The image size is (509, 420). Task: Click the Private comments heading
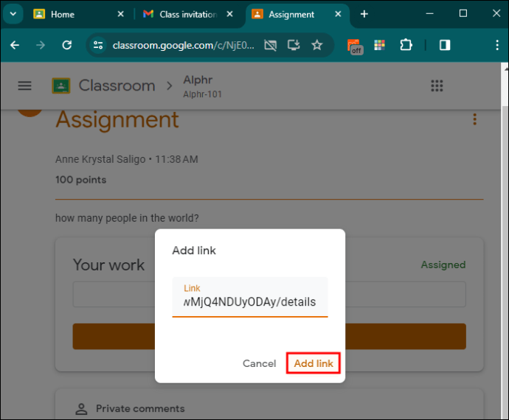pyautogui.click(x=140, y=409)
